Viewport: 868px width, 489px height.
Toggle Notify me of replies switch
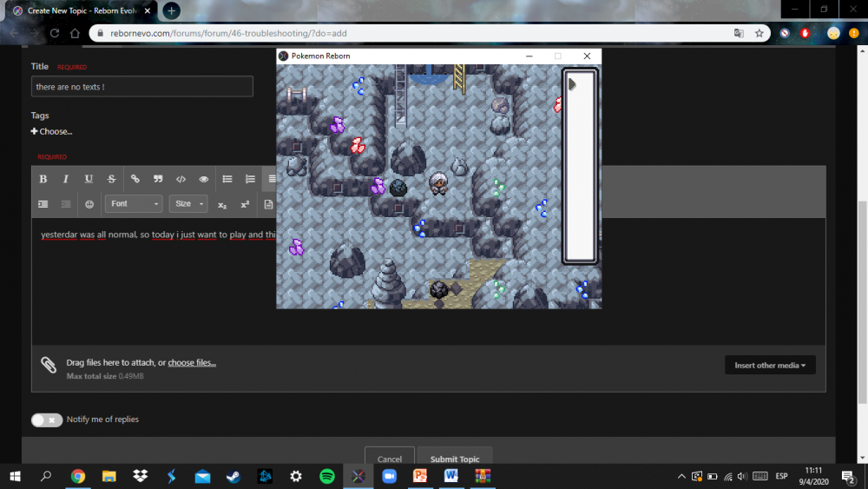tap(47, 420)
